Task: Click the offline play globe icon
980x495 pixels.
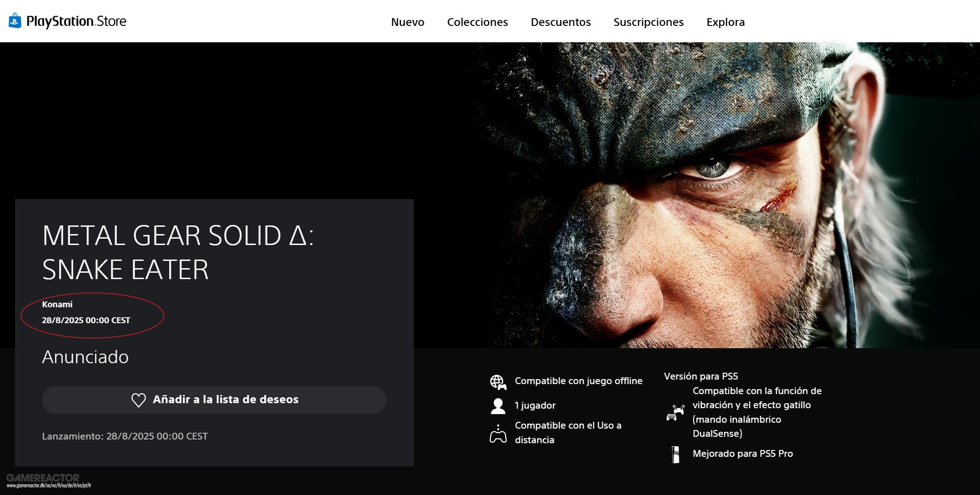Action: point(498,382)
